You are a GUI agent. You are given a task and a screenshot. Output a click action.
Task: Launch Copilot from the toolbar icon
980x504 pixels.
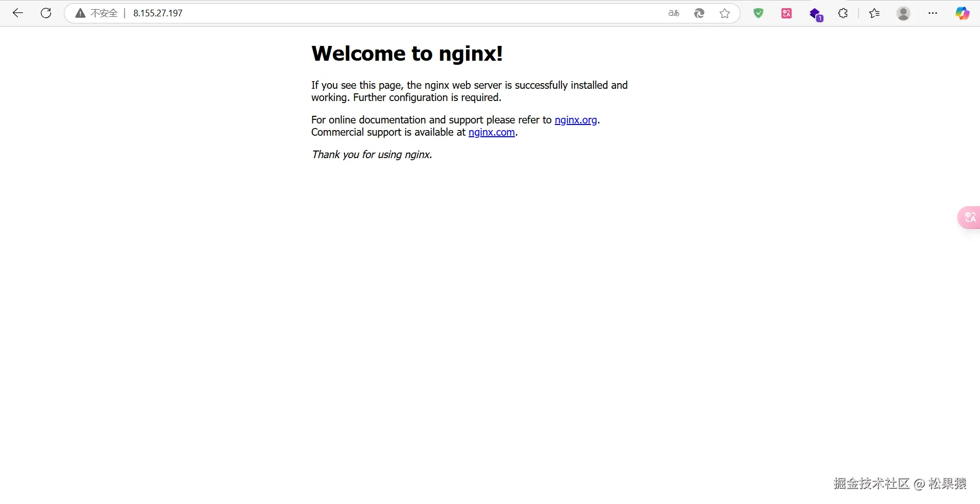pos(963,13)
